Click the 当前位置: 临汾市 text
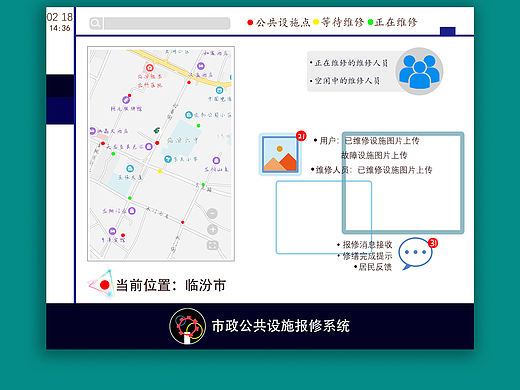This screenshot has height=390, width=520. coord(171,285)
